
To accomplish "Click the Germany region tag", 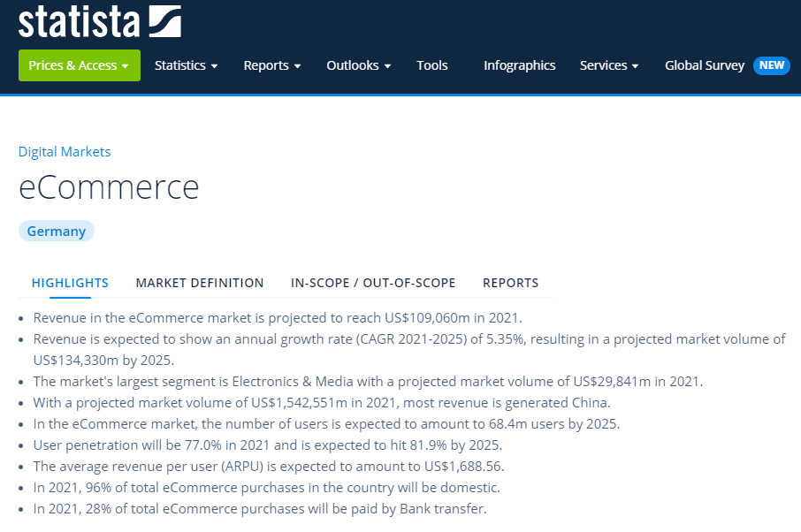I will point(57,231).
